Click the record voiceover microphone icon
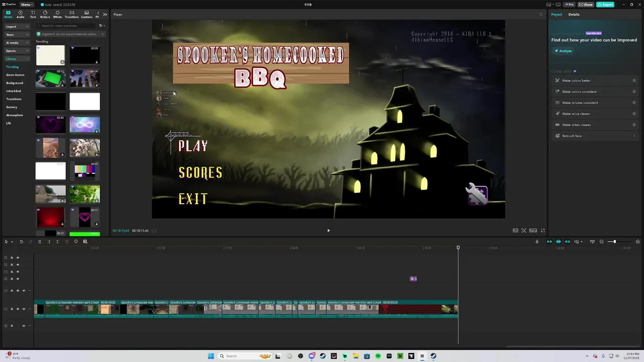644x362 pixels. point(537,242)
